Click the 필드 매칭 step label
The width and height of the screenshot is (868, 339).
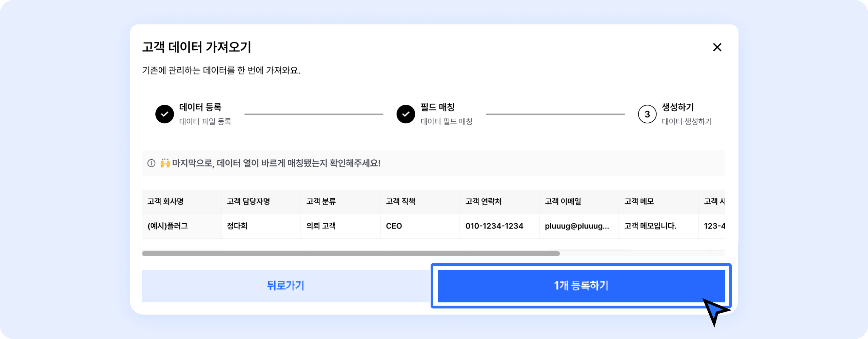437,107
